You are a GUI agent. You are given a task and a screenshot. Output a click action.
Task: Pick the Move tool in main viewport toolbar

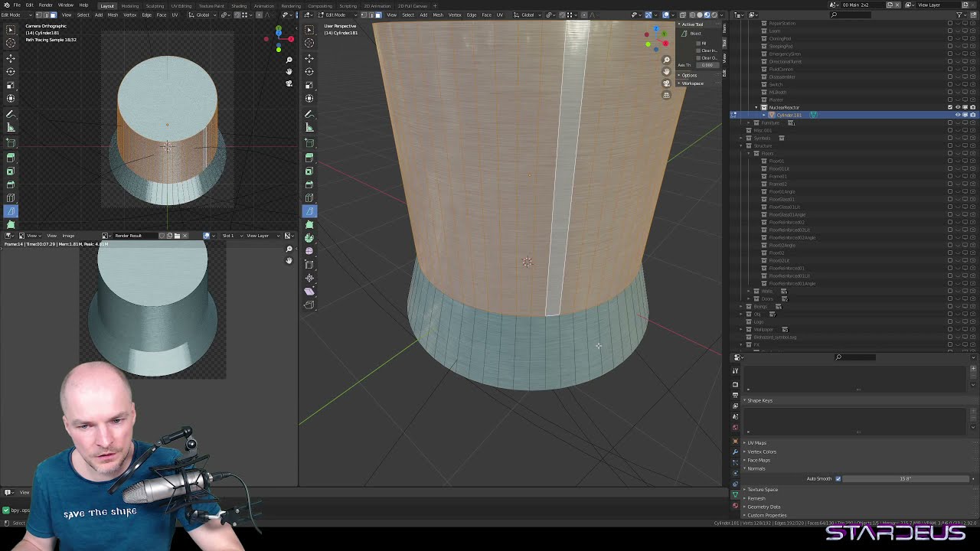click(309, 57)
